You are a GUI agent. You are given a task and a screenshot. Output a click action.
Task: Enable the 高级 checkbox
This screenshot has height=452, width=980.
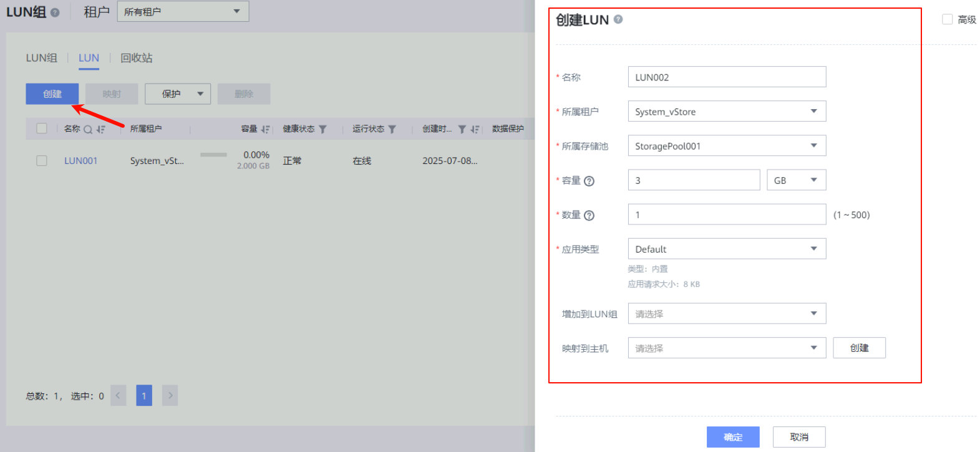point(947,19)
